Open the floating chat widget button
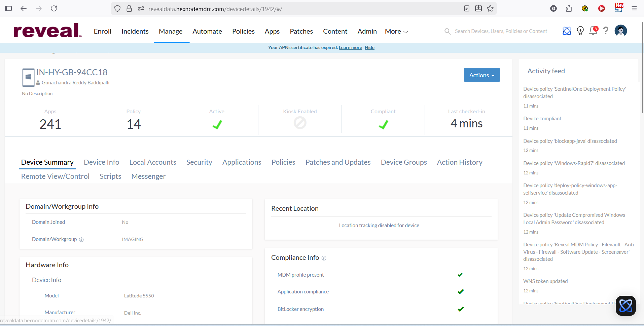 (x=625, y=305)
